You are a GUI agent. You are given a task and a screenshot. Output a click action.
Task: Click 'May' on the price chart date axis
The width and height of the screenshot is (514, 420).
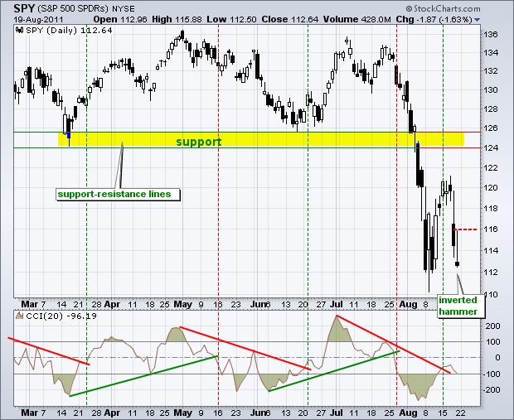coord(182,304)
